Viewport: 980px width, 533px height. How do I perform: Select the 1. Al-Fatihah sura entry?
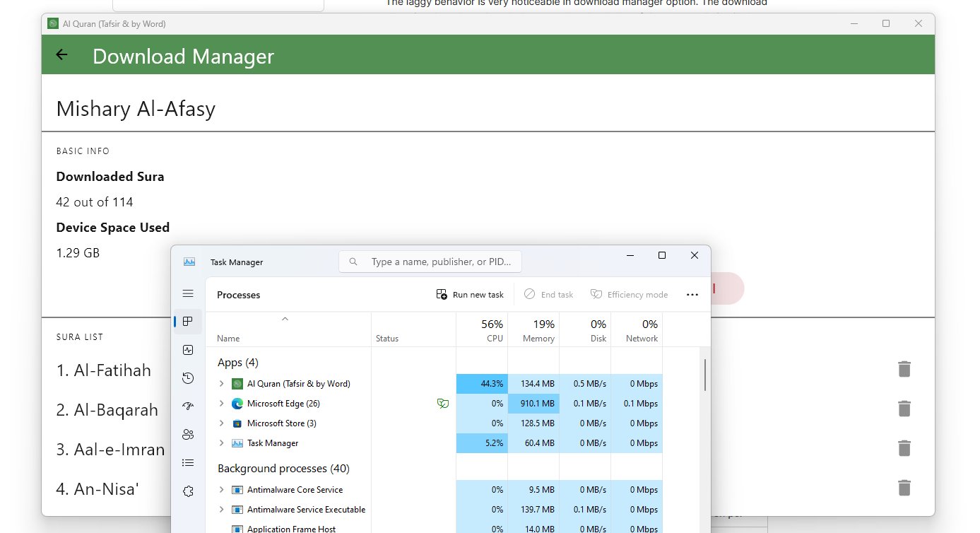(x=104, y=370)
